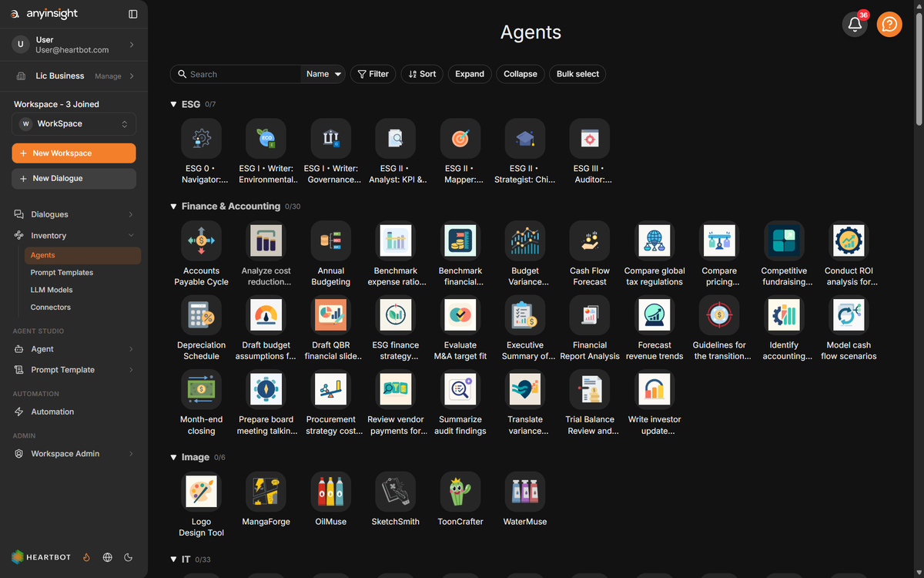The width and height of the screenshot is (924, 578).
Task: Open the Draft QBR financial slide agent
Action: 331,315
